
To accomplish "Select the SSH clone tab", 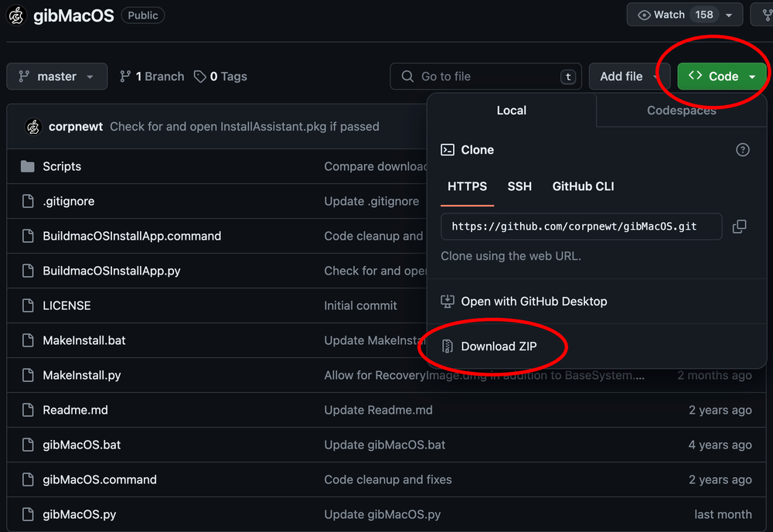I will click(519, 186).
